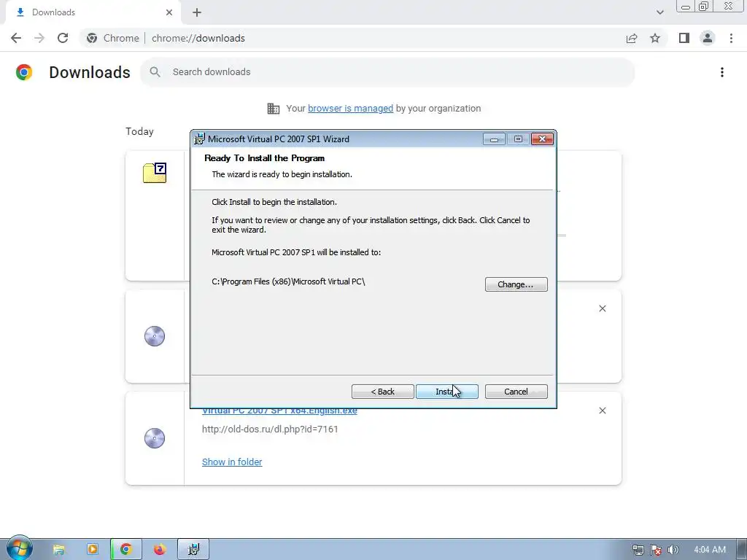The height and width of the screenshot is (560, 747).
Task: Change the installation folder path
Action: pos(516,284)
